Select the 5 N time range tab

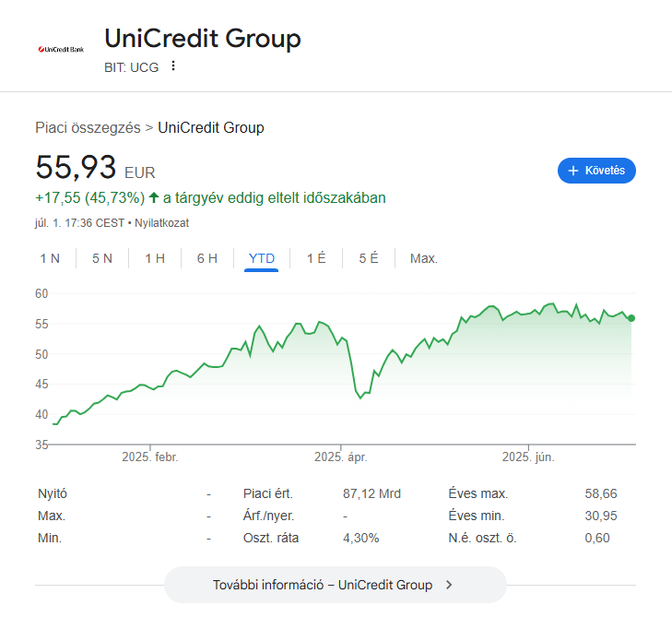click(x=102, y=258)
